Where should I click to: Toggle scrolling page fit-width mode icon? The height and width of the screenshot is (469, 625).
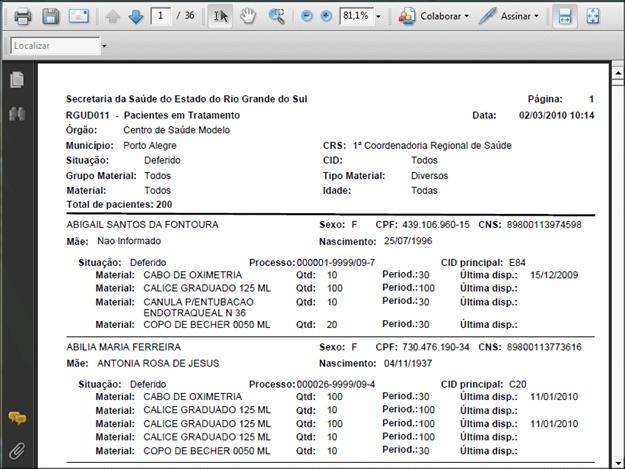(565, 16)
